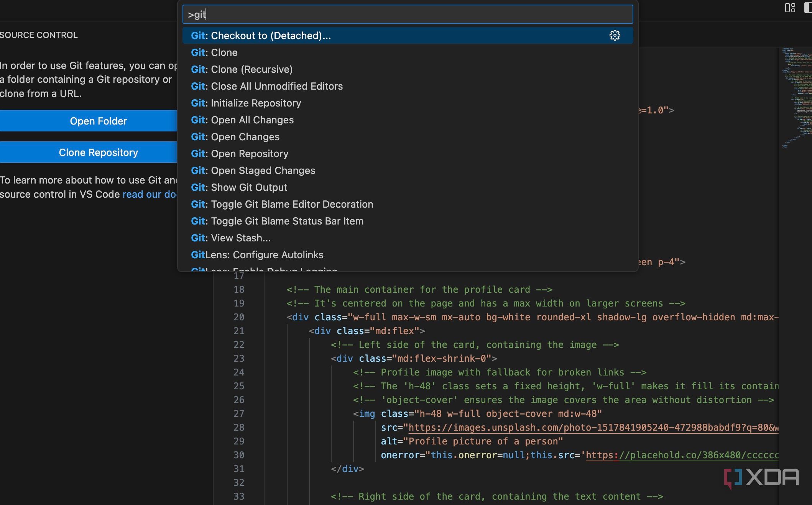
Task: Run Git: Open Repository command
Action: 408,154
